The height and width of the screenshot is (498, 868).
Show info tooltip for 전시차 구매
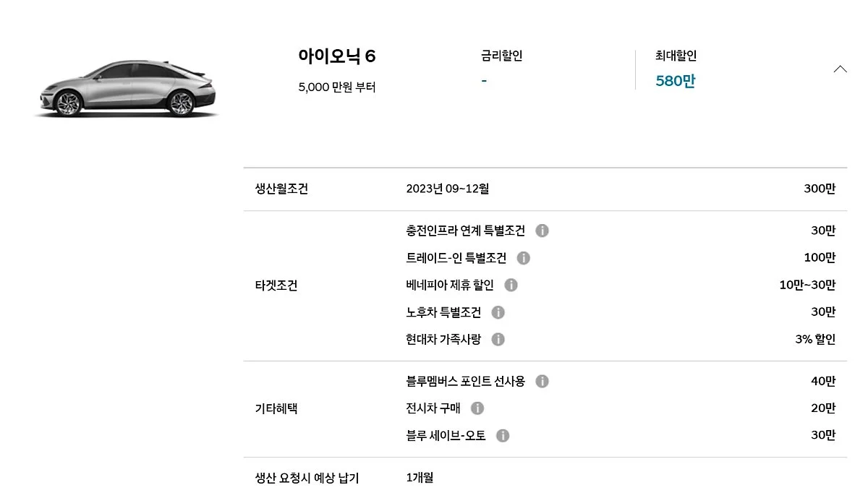click(477, 408)
